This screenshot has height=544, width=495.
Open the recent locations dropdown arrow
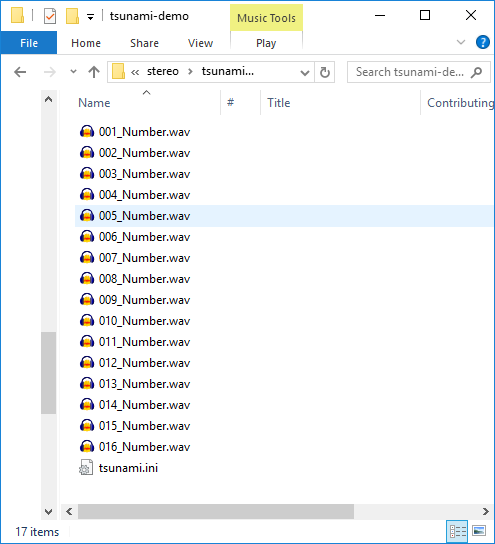tap(73, 72)
